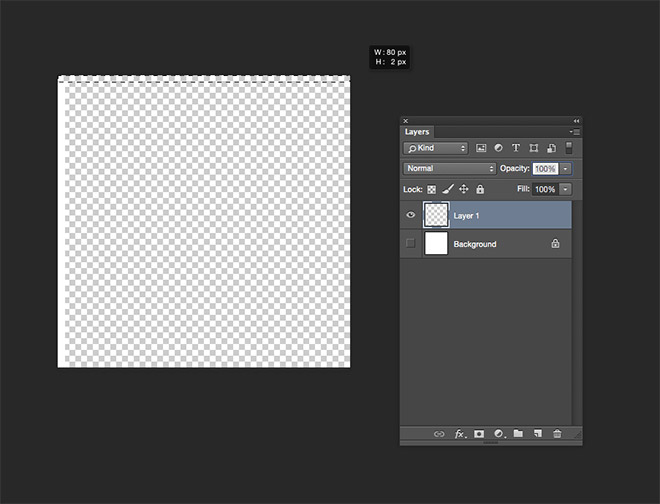
Task: Select the Layers panel tab
Action: 417,132
